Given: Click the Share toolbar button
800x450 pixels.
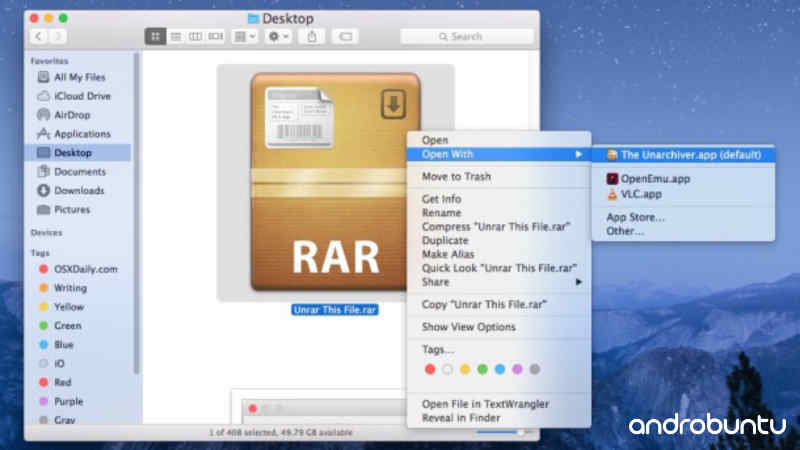Looking at the screenshot, I should 312,36.
